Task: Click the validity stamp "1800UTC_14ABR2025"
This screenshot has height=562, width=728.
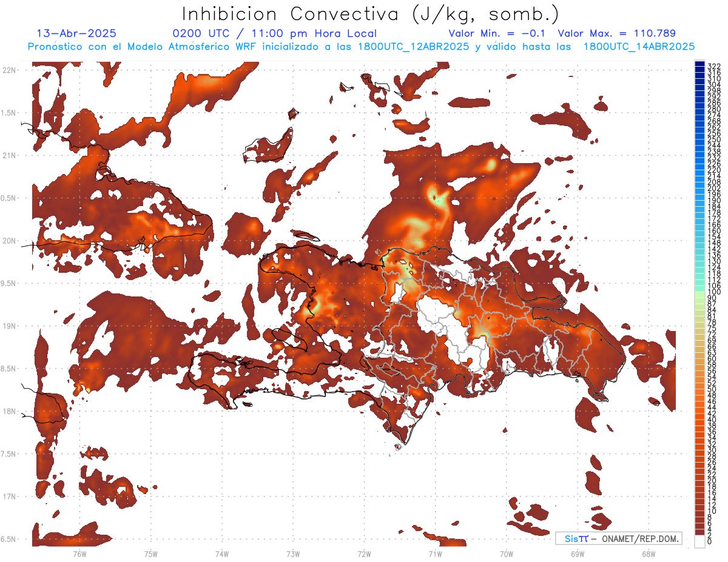Action: [x=639, y=46]
